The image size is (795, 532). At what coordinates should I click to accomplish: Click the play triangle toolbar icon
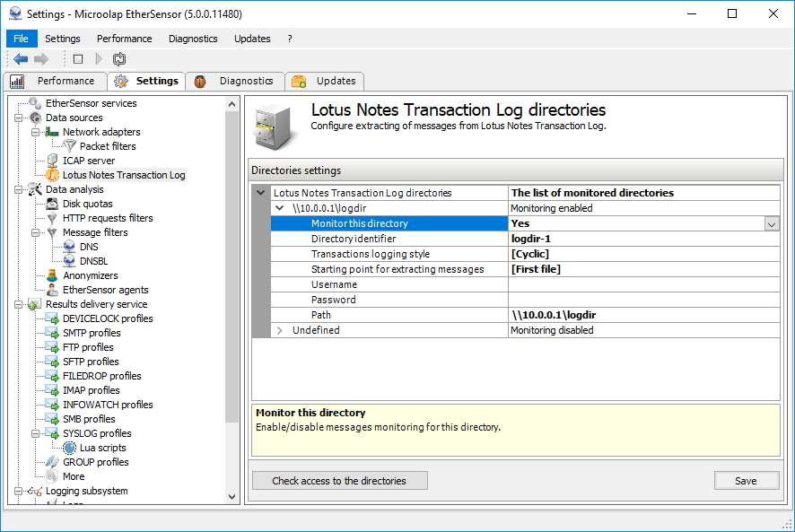coord(99,59)
